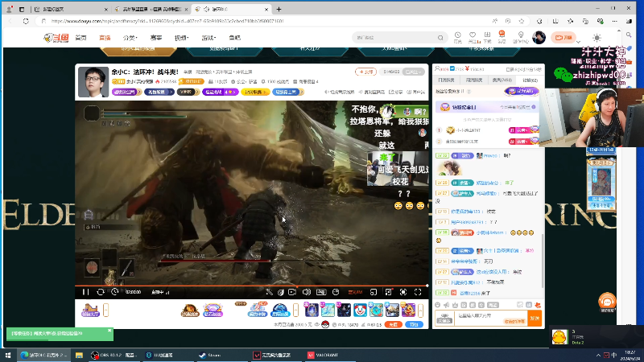Open the 鱼吧 nav item
This screenshot has height=362, width=644.
coord(234,38)
